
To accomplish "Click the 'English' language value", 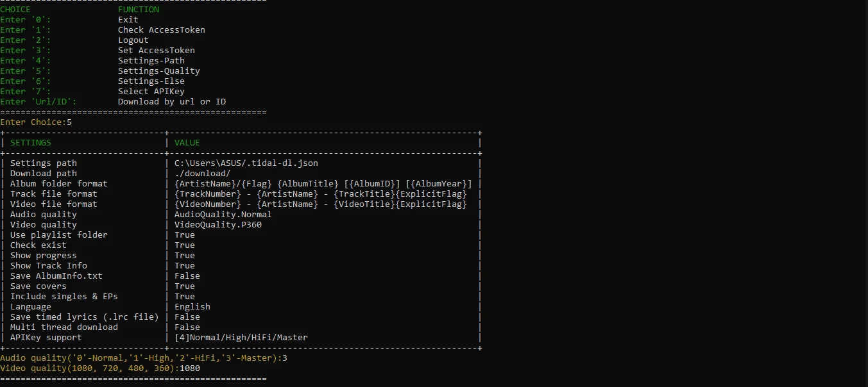I will click(x=192, y=307).
